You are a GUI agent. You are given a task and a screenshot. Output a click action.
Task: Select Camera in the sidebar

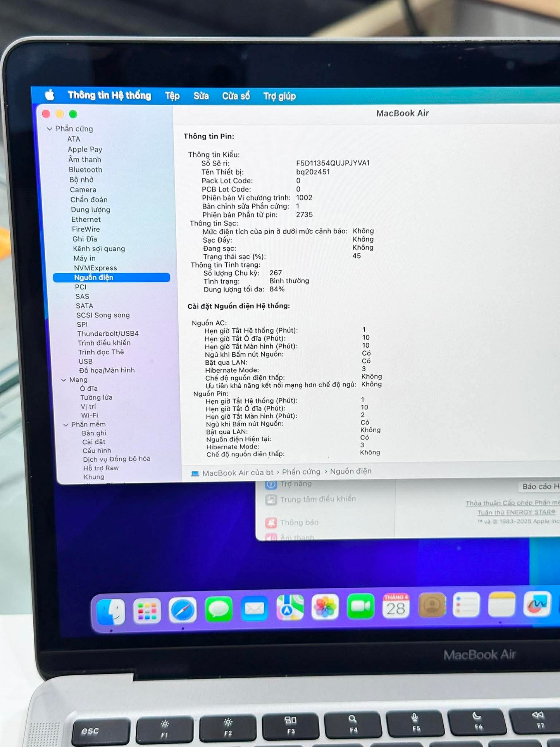pyautogui.click(x=83, y=190)
